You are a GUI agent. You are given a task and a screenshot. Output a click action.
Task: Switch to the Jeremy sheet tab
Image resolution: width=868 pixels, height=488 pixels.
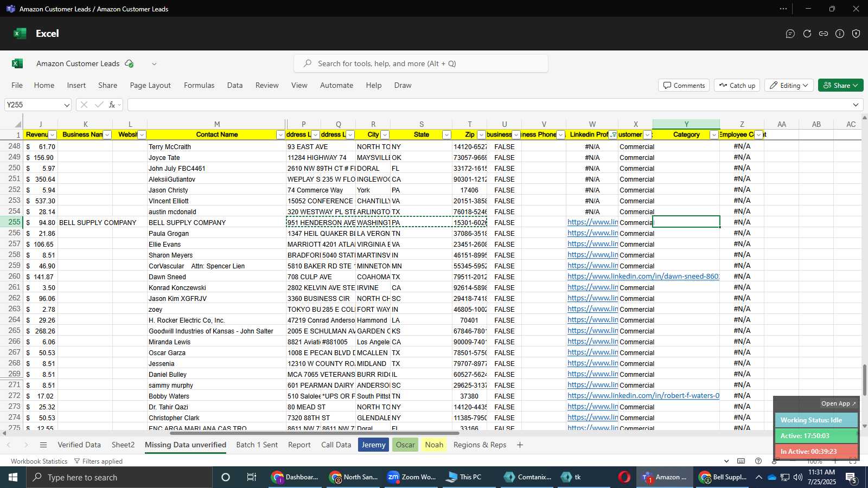[x=374, y=445]
